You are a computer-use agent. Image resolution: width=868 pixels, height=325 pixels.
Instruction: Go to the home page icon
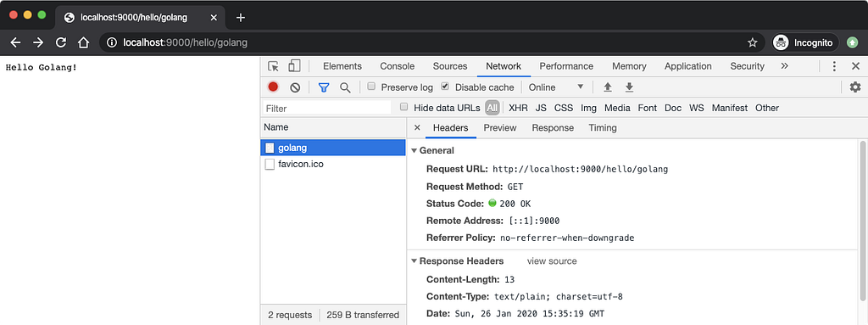point(83,42)
